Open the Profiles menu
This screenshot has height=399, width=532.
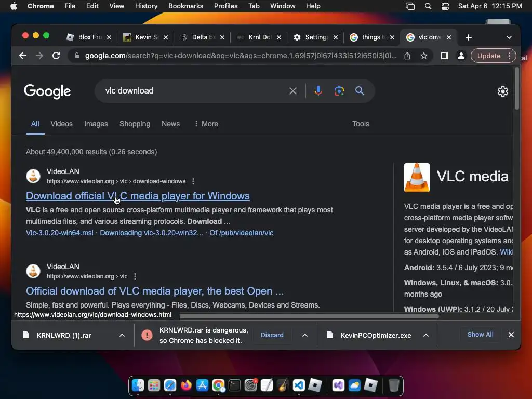225,6
